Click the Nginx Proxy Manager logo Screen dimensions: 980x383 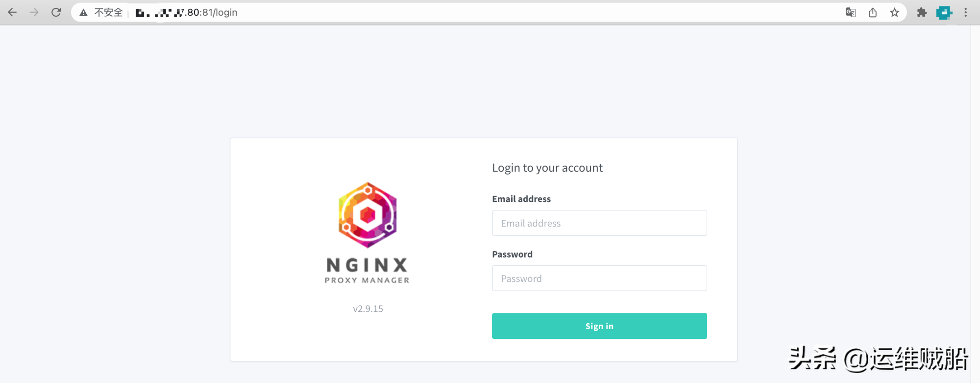click(367, 216)
